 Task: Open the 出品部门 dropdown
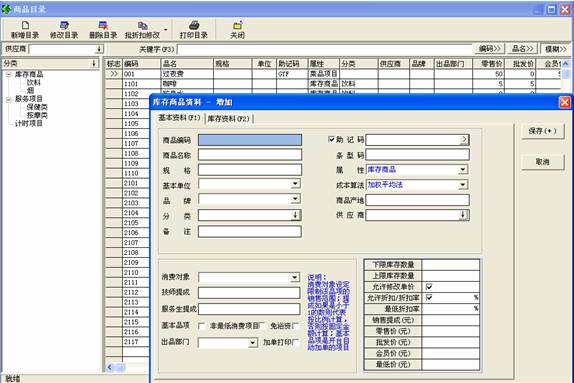pos(253,343)
